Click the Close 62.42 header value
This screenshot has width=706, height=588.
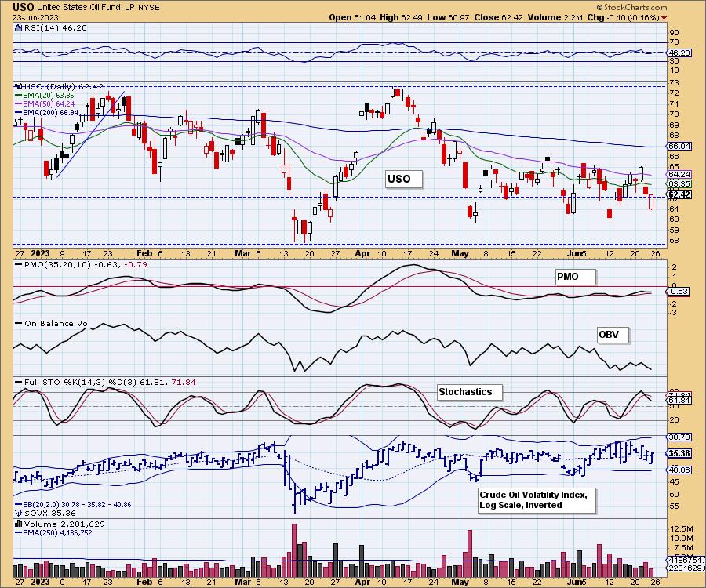[499, 17]
